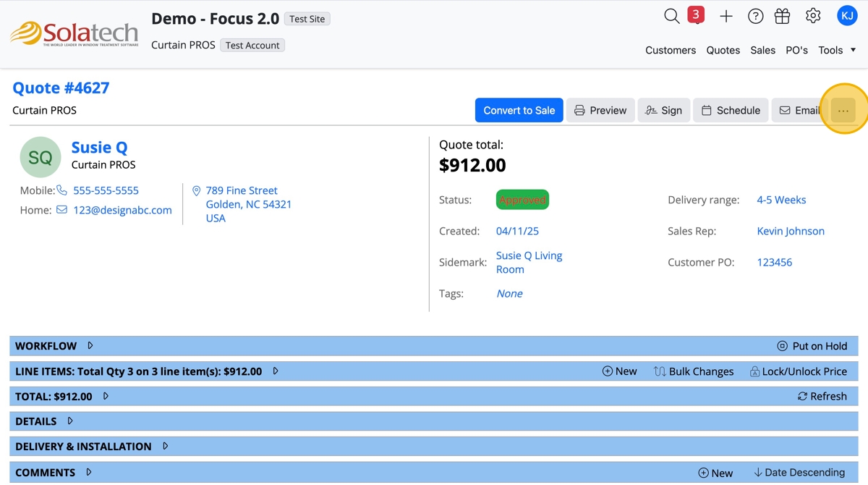Image resolution: width=868 pixels, height=485 pixels.
Task: Open the more actions ellipsis button
Action: click(x=843, y=110)
